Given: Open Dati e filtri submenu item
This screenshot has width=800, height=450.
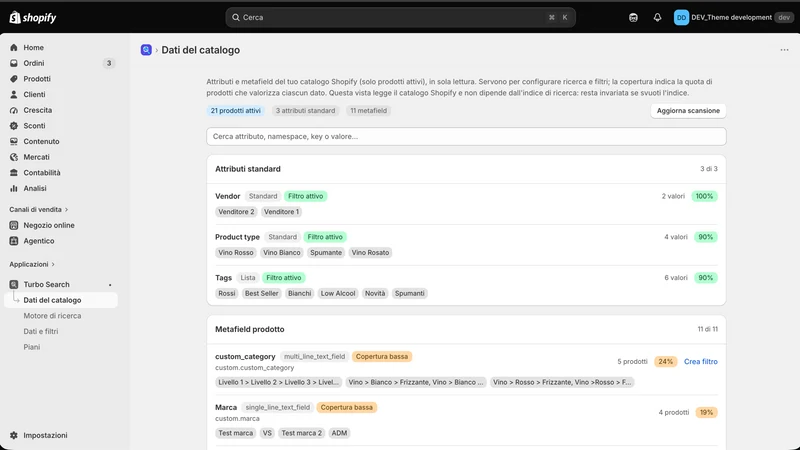Looking at the screenshot, I should tap(41, 331).
